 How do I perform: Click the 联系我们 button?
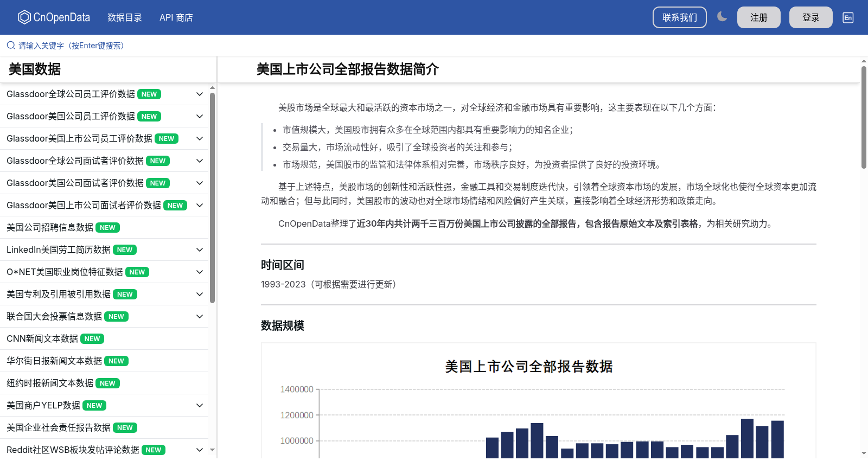point(680,17)
